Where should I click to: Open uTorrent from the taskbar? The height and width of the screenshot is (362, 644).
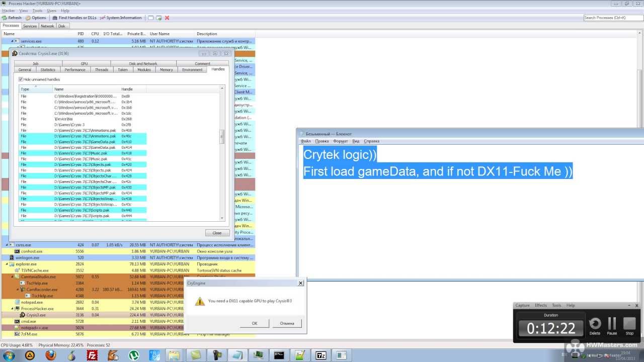(133, 355)
